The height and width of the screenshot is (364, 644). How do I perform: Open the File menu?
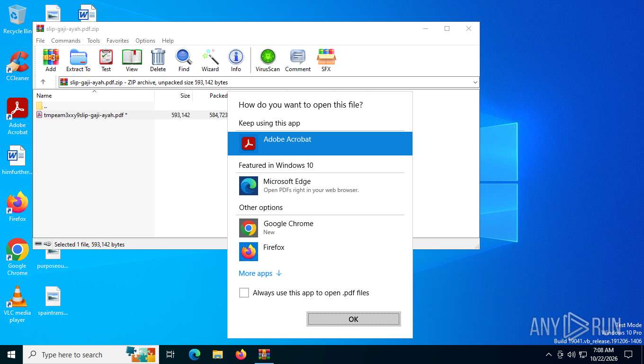[40, 41]
